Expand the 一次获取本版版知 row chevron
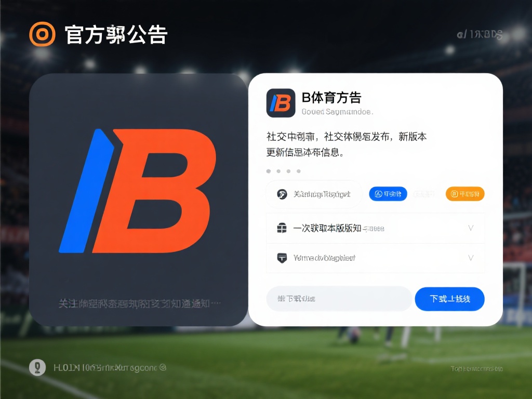The height and width of the screenshot is (399, 532). (x=471, y=228)
